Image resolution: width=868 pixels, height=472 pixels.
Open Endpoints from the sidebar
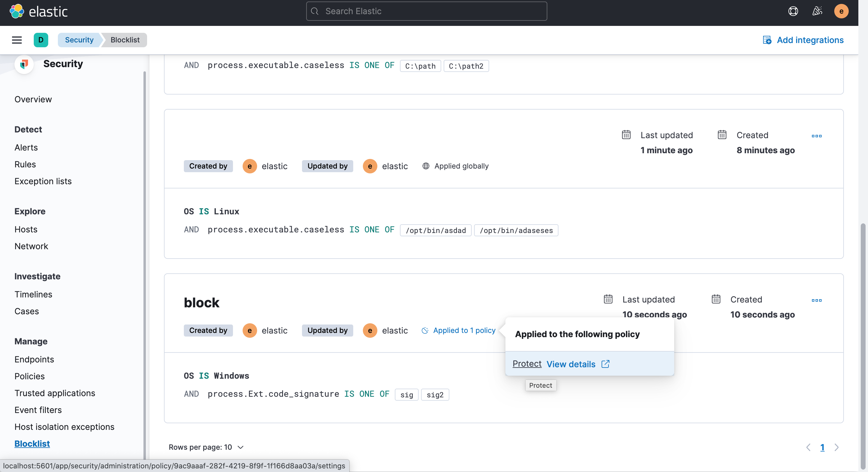point(34,359)
